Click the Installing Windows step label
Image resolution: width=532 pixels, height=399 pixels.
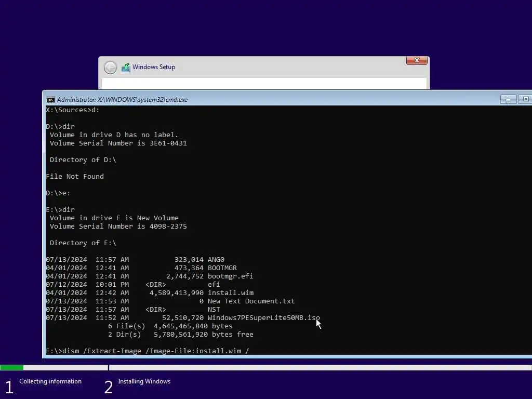[144, 381]
